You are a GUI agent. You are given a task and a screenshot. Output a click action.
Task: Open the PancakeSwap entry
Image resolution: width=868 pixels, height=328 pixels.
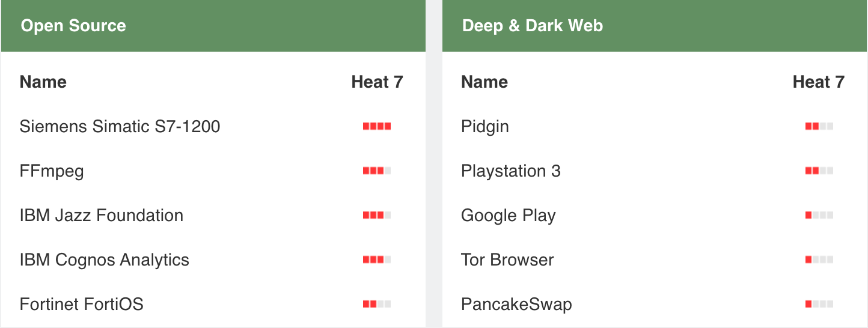[x=516, y=304]
